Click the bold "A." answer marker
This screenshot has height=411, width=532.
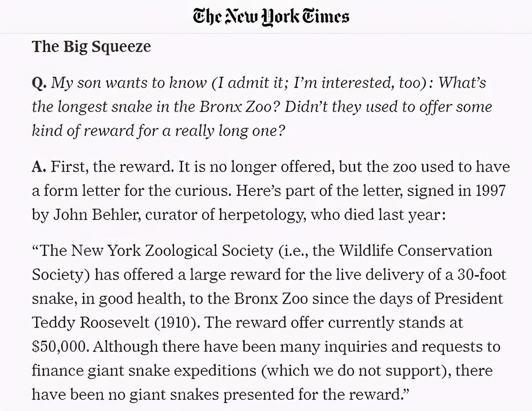tap(39, 167)
